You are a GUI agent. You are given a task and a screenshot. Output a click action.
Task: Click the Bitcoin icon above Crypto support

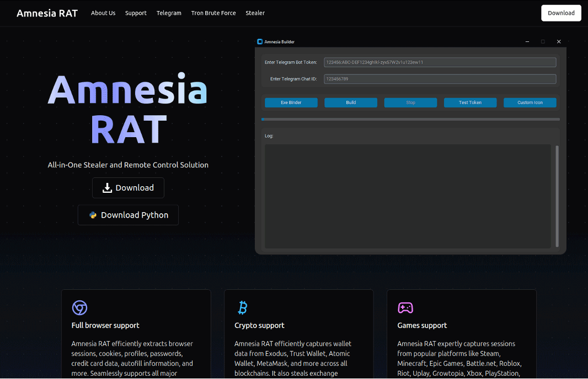242,307
